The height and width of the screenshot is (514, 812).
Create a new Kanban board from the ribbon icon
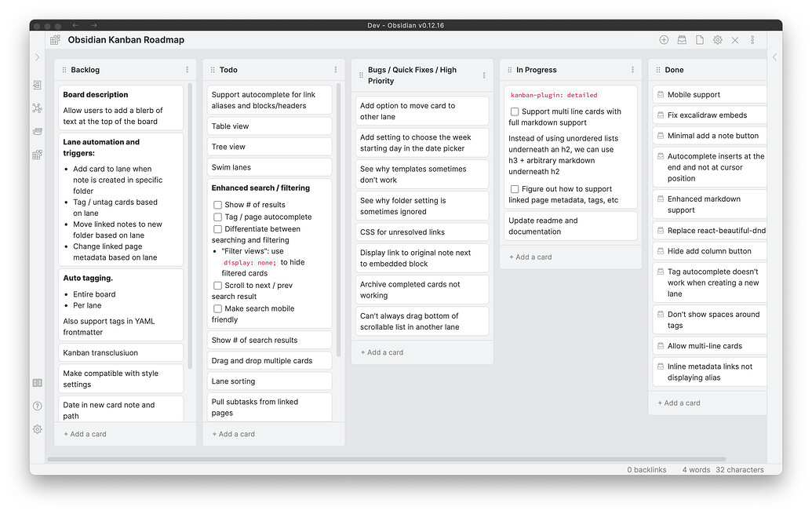(37, 155)
